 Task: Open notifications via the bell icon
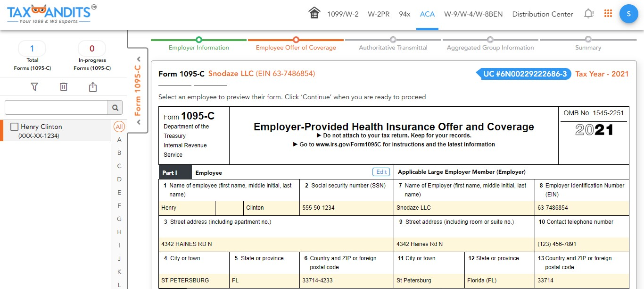[588, 13]
